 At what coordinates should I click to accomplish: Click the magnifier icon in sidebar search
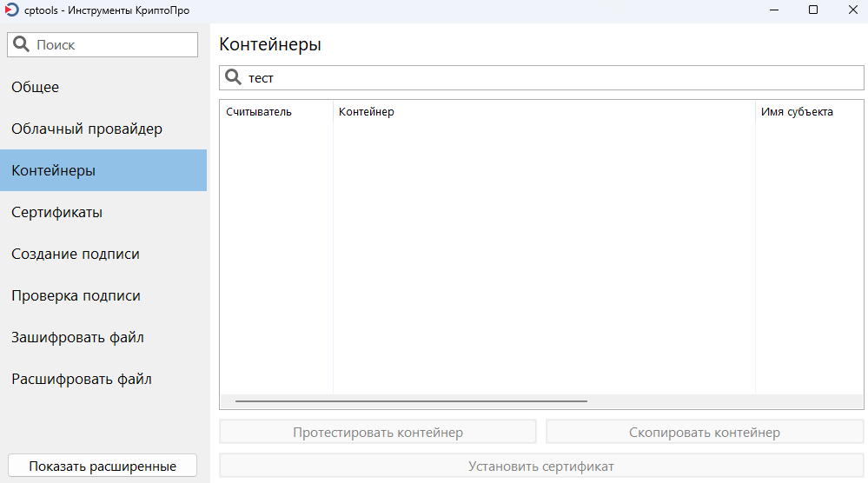click(21, 44)
